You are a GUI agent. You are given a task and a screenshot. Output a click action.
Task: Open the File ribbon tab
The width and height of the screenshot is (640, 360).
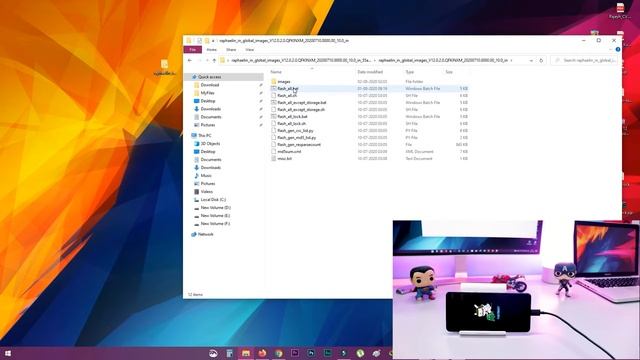[193, 49]
